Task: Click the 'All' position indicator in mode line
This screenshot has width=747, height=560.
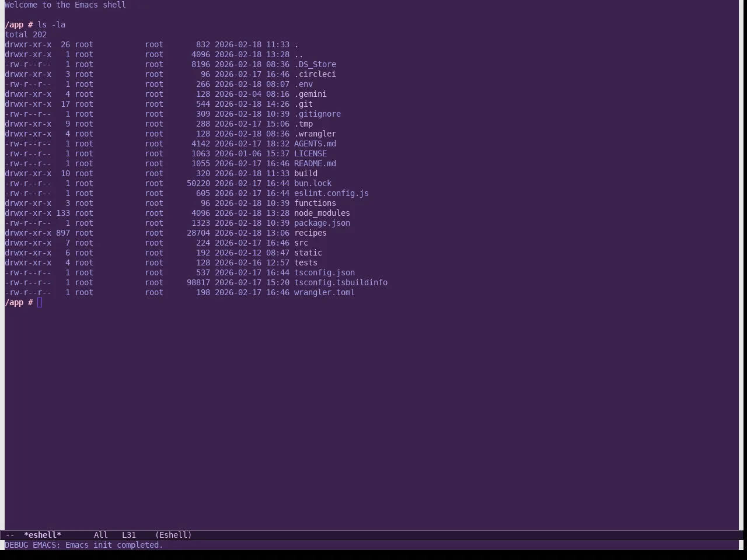Action: click(101, 535)
